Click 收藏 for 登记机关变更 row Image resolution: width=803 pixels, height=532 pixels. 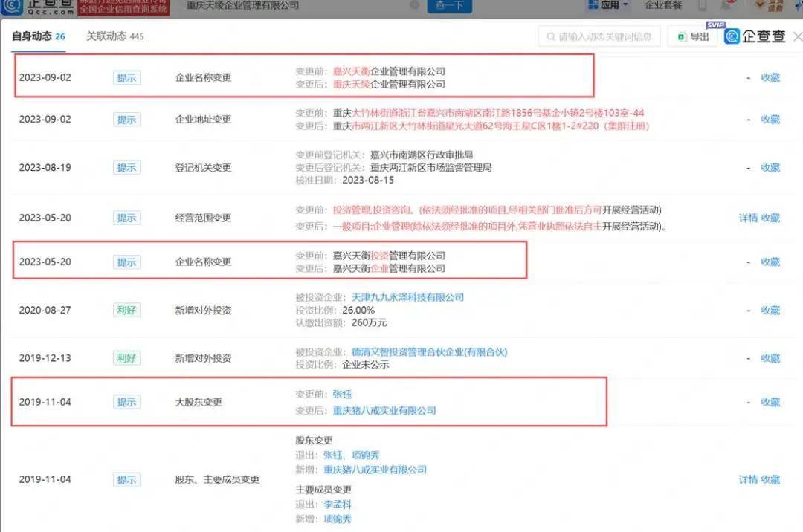(770, 168)
